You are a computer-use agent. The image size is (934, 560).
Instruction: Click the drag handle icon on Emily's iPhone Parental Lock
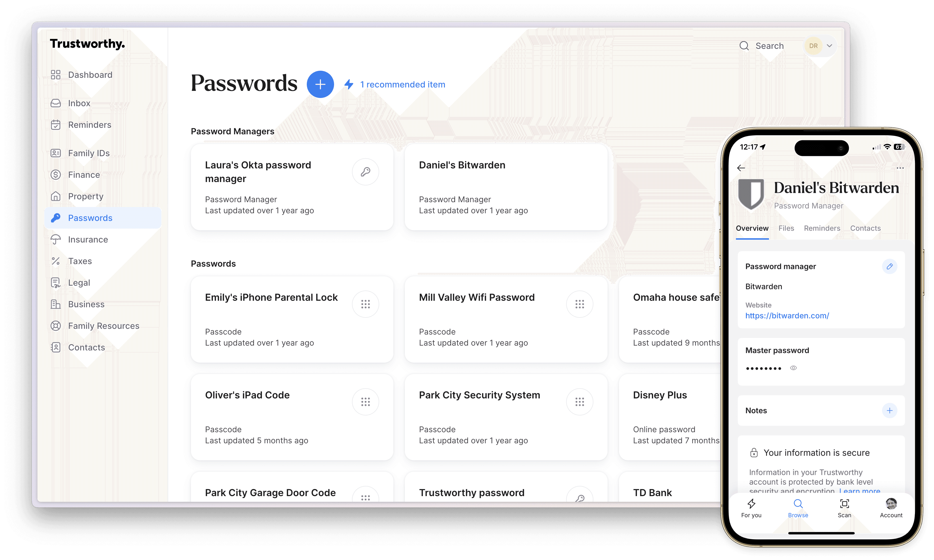366,304
